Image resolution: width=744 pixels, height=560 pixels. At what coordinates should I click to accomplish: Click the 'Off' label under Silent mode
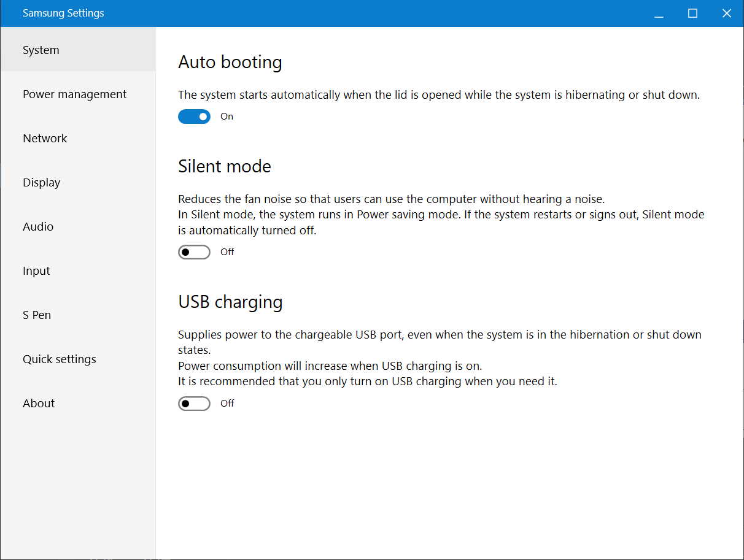point(227,252)
